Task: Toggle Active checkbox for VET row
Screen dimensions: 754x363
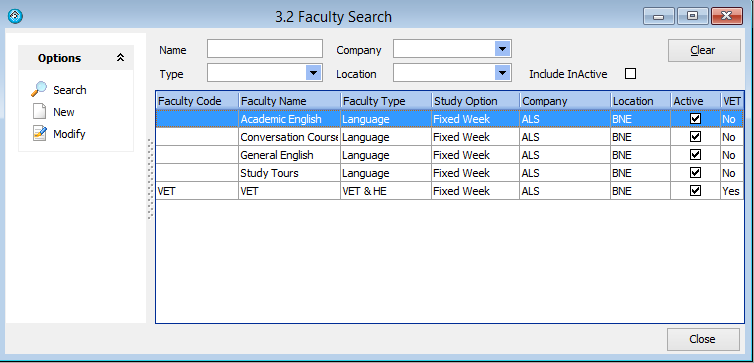Action: pos(695,191)
